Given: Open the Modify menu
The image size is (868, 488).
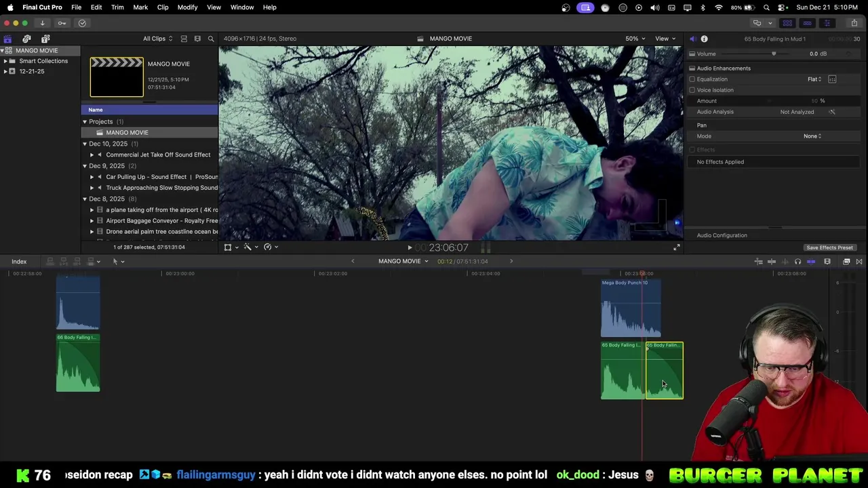Looking at the screenshot, I should point(188,7).
